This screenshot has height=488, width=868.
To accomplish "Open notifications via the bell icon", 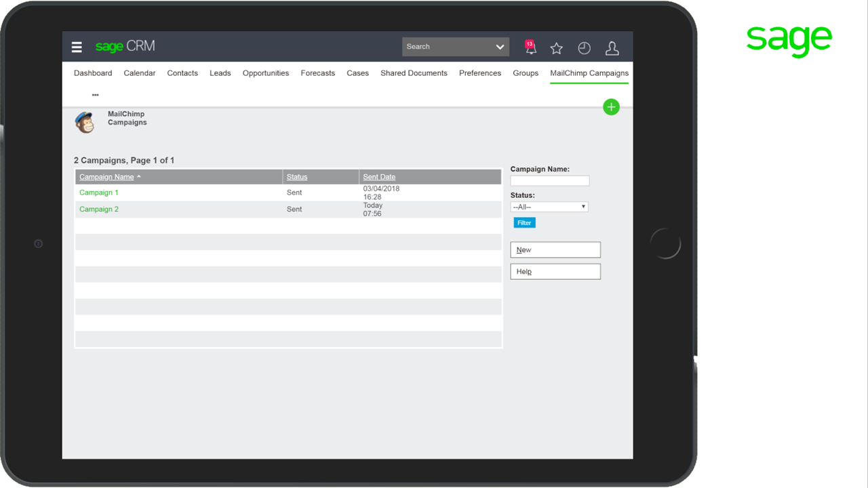I will point(530,48).
